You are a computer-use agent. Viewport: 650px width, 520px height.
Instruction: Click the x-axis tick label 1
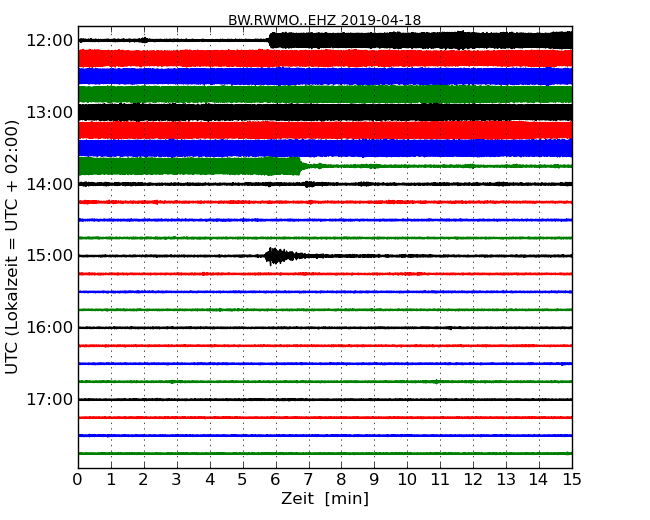click(111, 480)
